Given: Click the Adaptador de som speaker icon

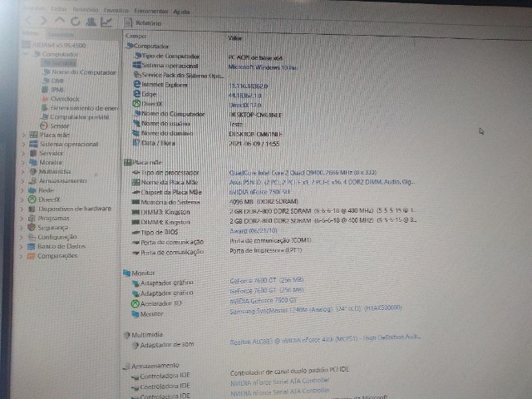Looking at the screenshot, I should 135,346.
